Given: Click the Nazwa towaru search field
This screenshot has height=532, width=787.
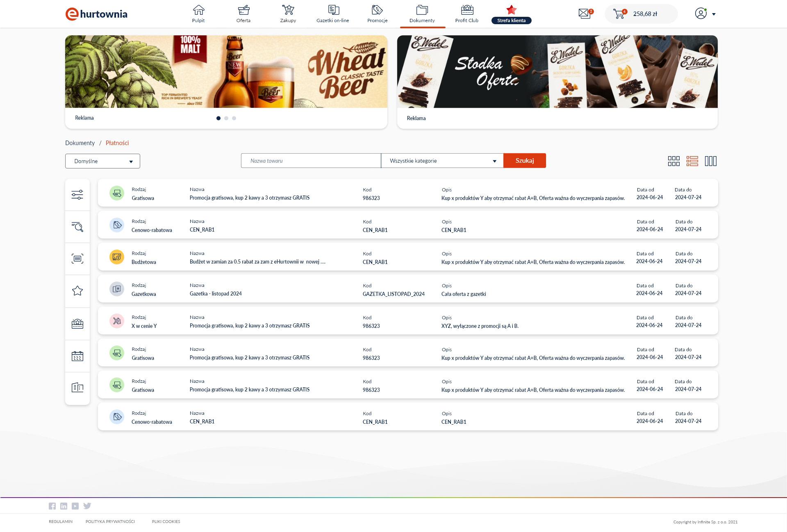Looking at the screenshot, I should [311, 161].
